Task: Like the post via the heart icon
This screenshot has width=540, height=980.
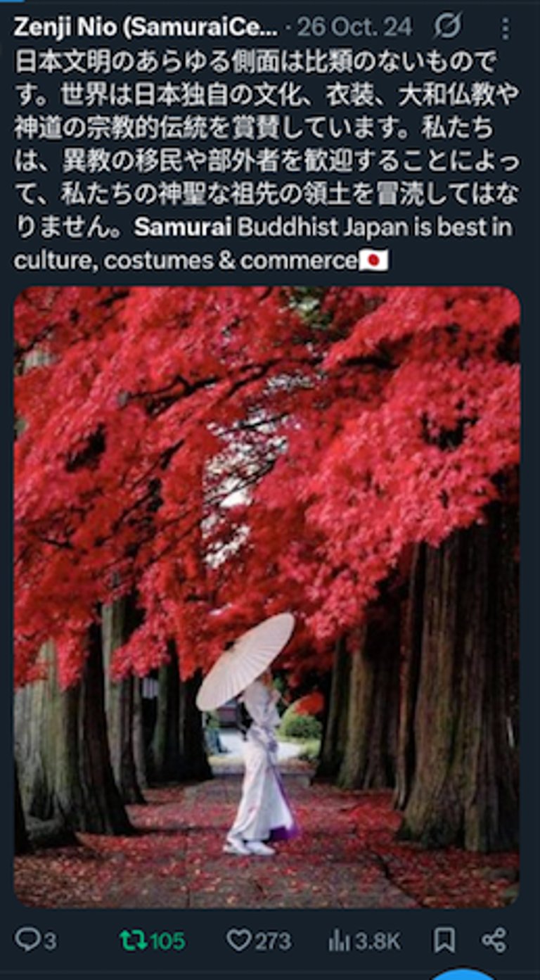Action: 238,941
